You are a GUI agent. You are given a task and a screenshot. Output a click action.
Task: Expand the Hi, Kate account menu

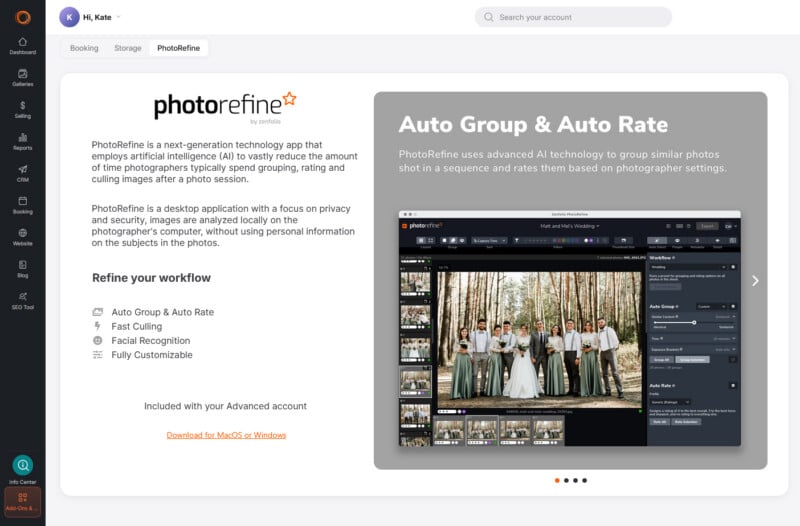pyautogui.click(x=102, y=17)
